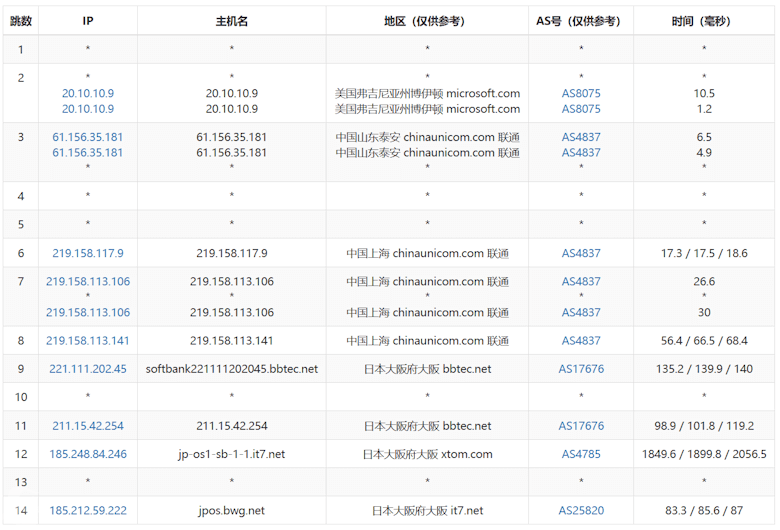Click the jpos.bwg.net hostname cell
780x530 pixels.
(x=232, y=511)
